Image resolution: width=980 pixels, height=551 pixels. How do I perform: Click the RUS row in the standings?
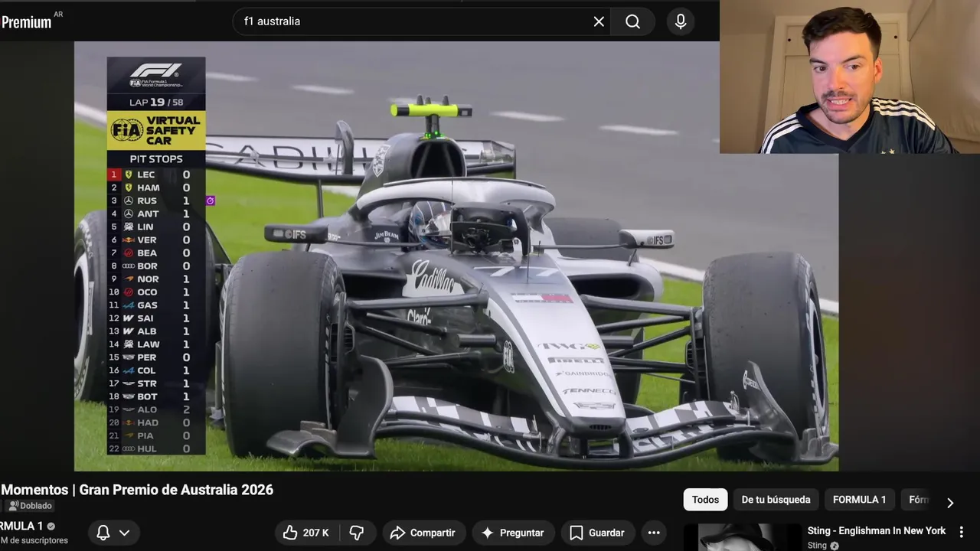click(x=156, y=201)
